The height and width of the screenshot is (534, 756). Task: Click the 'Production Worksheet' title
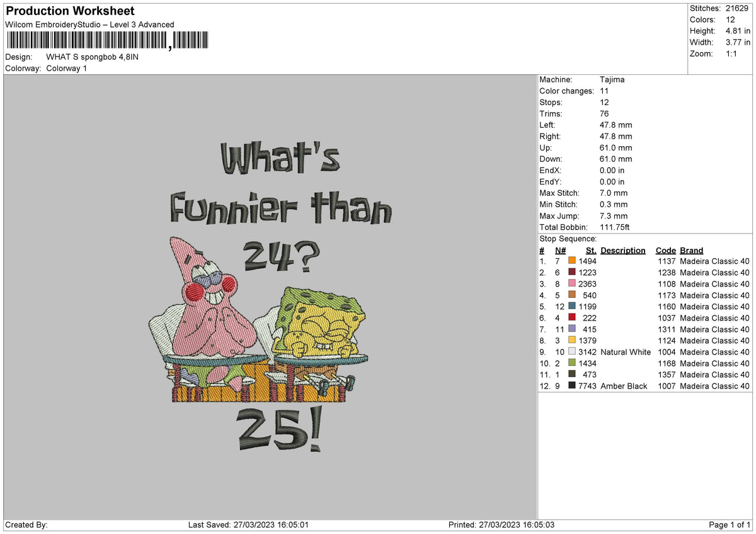tap(70, 11)
